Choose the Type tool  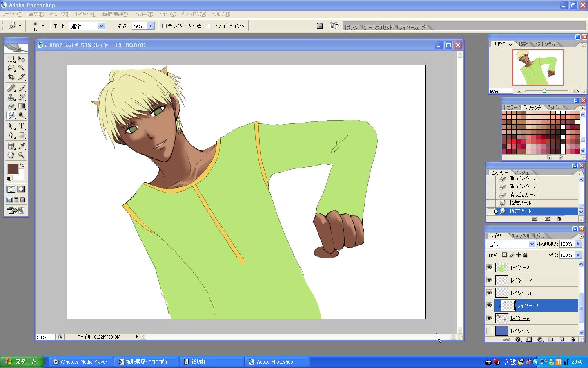coord(22,126)
